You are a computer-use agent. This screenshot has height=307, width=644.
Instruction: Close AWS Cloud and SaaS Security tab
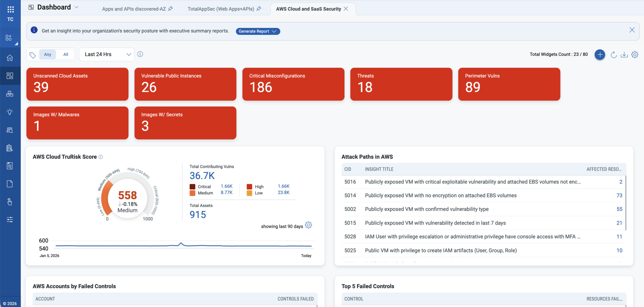click(346, 9)
